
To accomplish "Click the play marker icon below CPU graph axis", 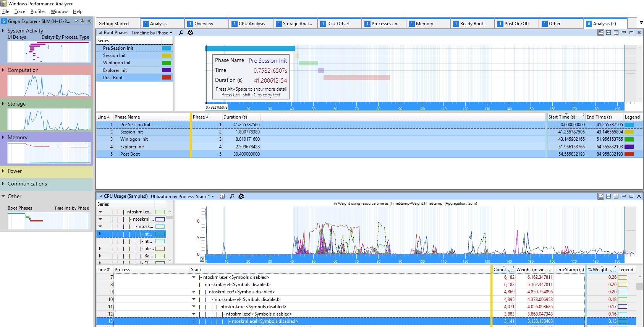I will (x=202, y=259).
